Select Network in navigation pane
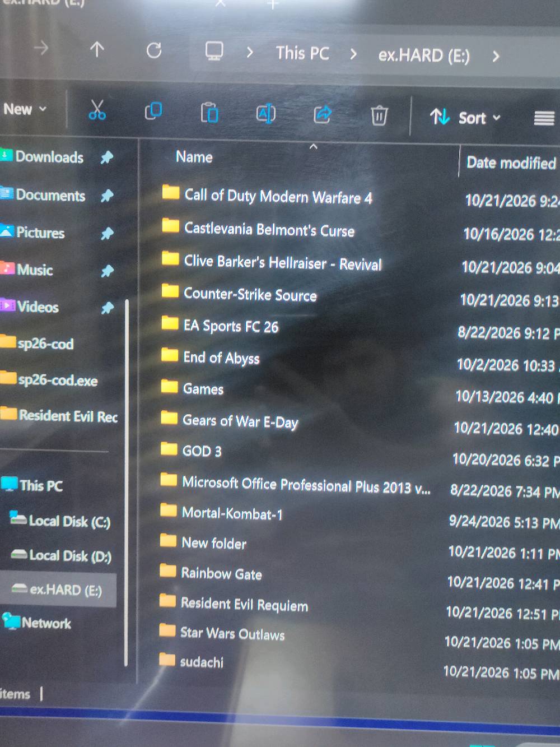Screen dimensions: 560x747 37,623
